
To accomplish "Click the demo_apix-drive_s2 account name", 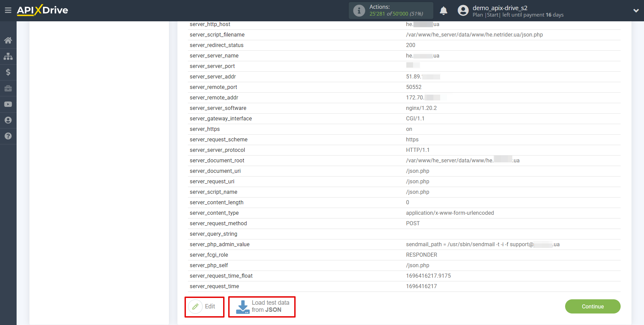I will (500, 8).
